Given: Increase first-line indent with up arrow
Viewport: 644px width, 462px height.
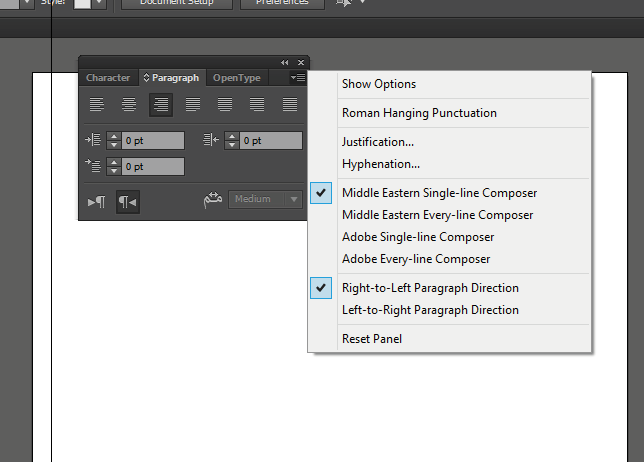Looking at the screenshot, I should pos(114,162).
